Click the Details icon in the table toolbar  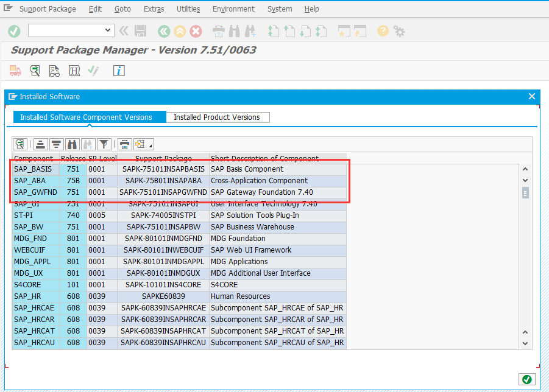tap(20, 144)
